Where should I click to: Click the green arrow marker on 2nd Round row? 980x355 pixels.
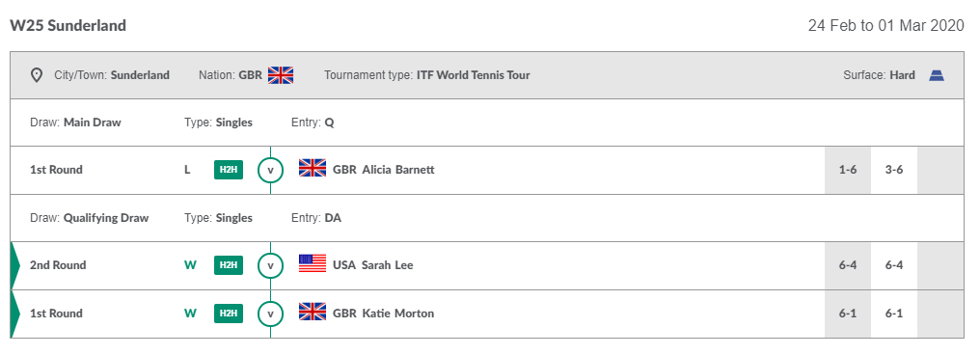tap(15, 265)
